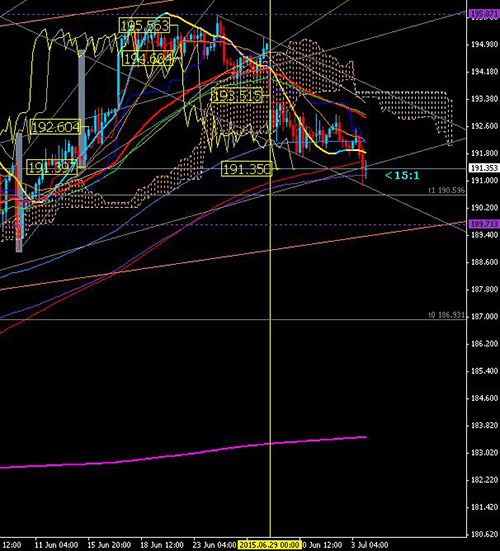Select the 3 Jul 04:00 time label
Screen dimensions: 500x551
click(370, 545)
